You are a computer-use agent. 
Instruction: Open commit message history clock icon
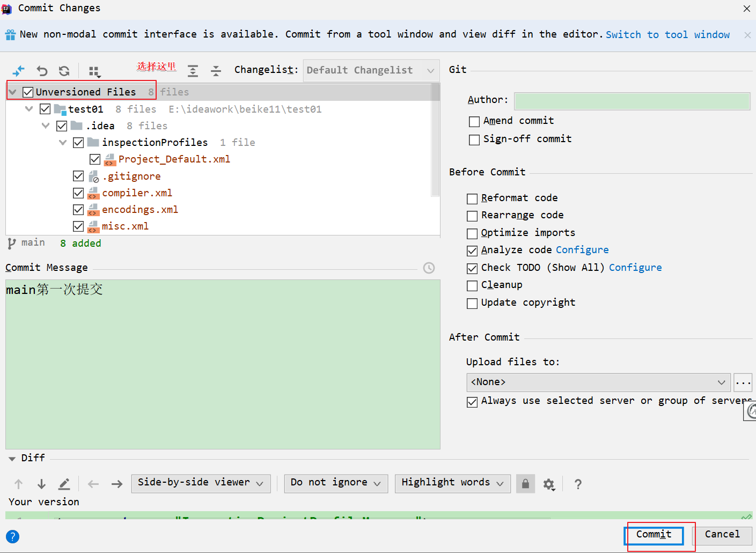click(429, 268)
